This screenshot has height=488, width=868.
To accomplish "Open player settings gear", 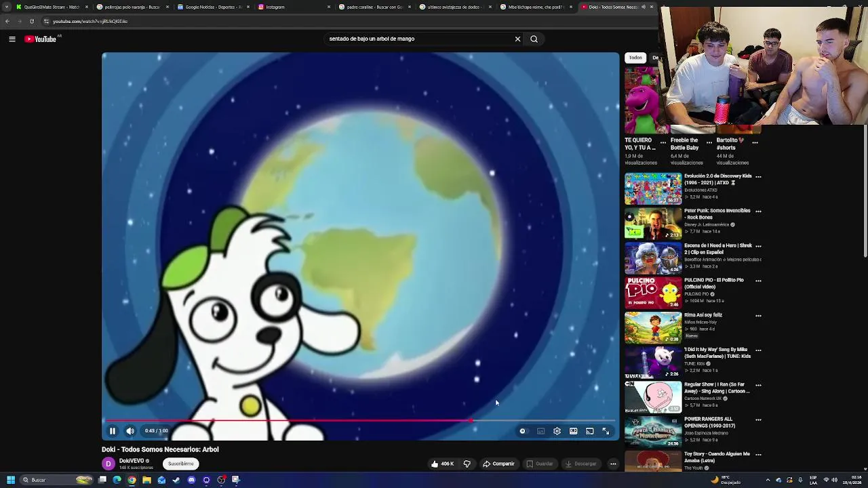I will 557,431.
